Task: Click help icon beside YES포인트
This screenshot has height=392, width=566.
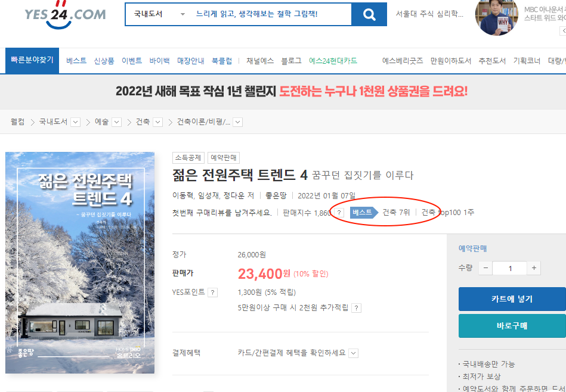Action: (213, 293)
